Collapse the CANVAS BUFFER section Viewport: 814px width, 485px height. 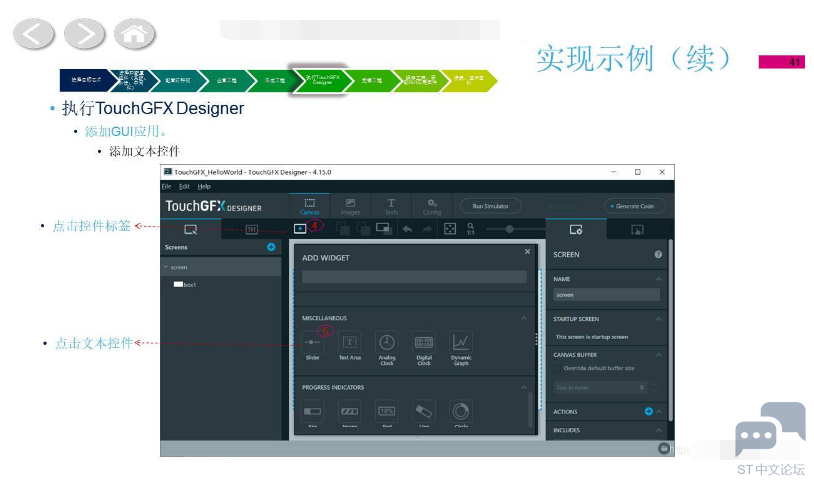pos(659,355)
